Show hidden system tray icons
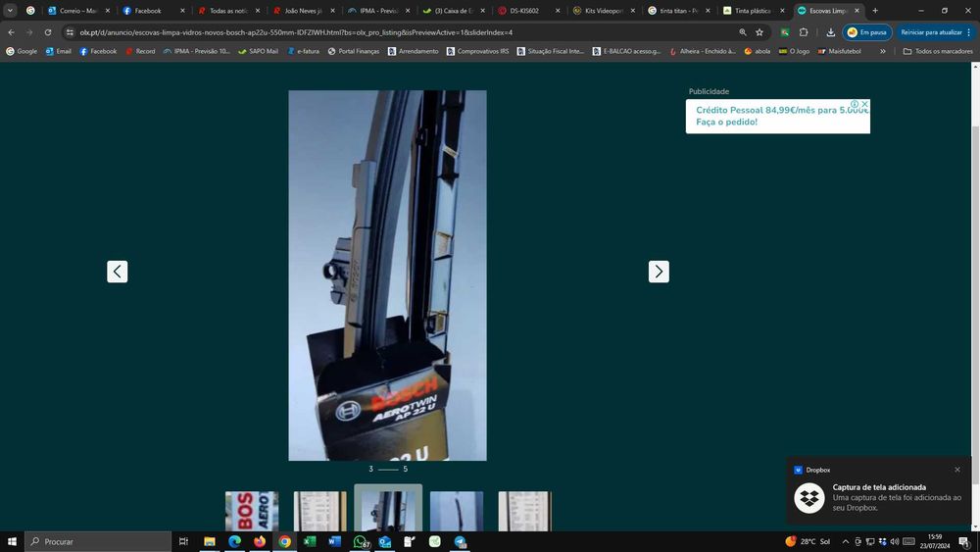 [x=846, y=541]
